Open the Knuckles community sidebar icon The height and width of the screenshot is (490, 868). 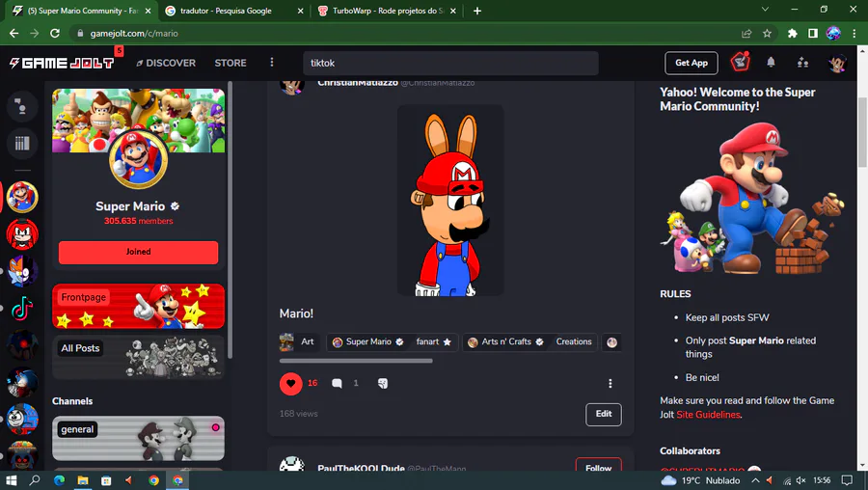[x=22, y=233]
